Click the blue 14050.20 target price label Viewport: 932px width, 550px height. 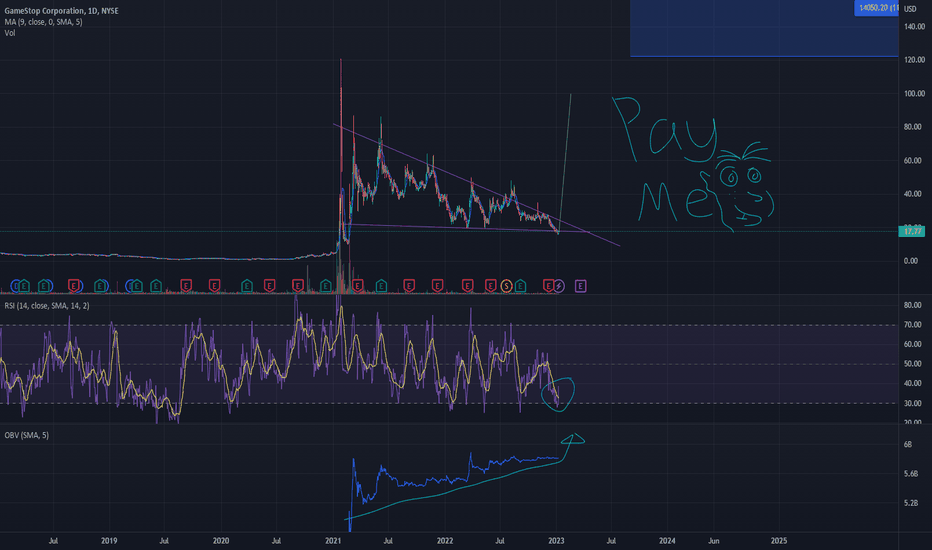(x=877, y=8)
